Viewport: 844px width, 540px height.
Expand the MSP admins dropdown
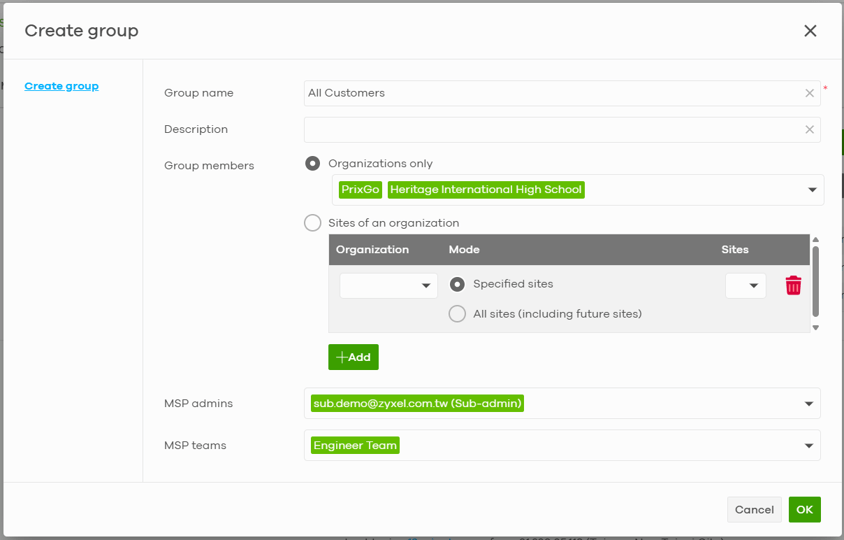pos(808,404)
